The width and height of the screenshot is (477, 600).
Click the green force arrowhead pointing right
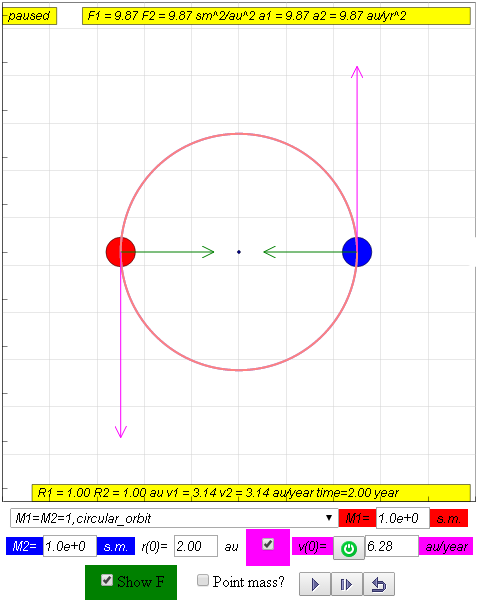208,252
